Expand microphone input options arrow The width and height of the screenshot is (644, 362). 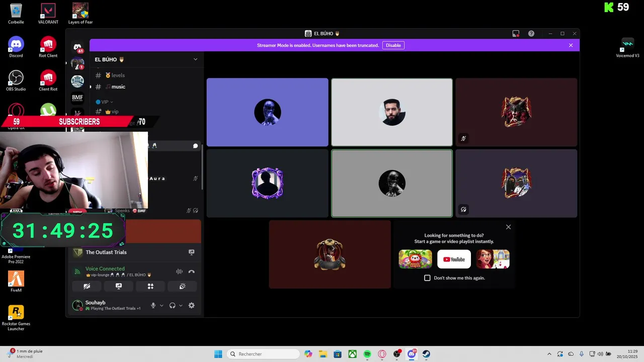click(162, 305)
